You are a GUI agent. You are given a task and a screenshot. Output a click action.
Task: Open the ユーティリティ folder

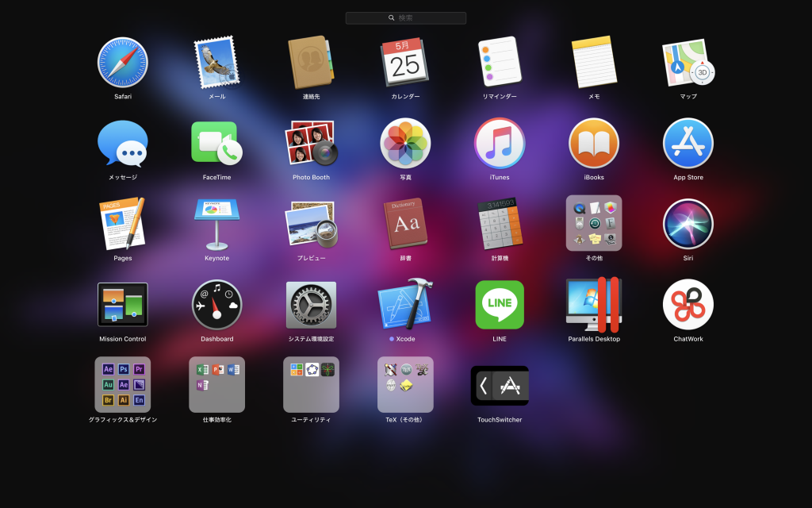311,385
